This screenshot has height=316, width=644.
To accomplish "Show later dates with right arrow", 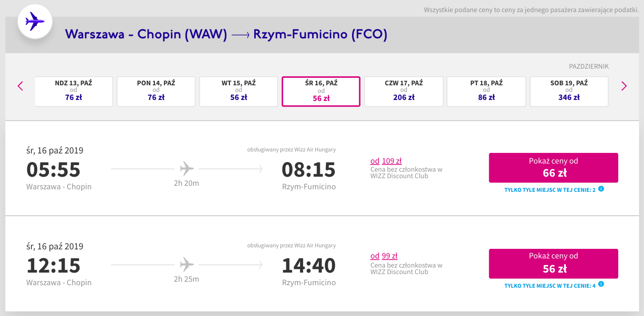I will tap(624, 86).
